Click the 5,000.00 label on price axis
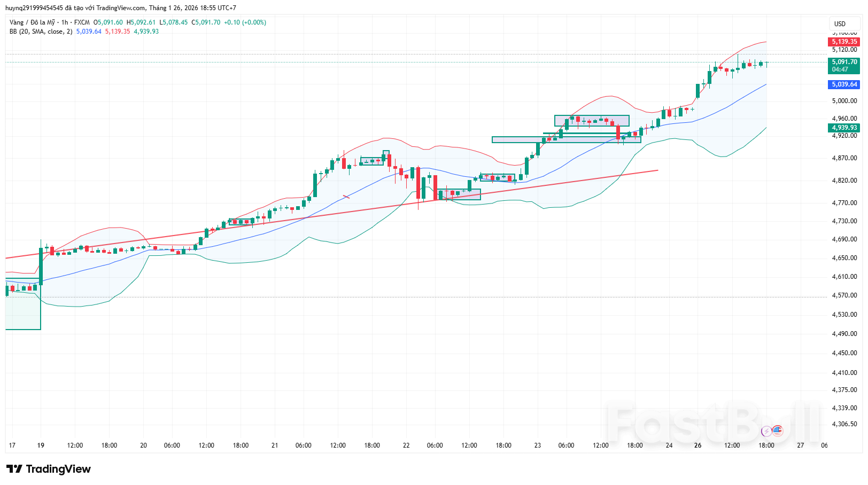This screenshot has width=868, height=485. (844, 101)
